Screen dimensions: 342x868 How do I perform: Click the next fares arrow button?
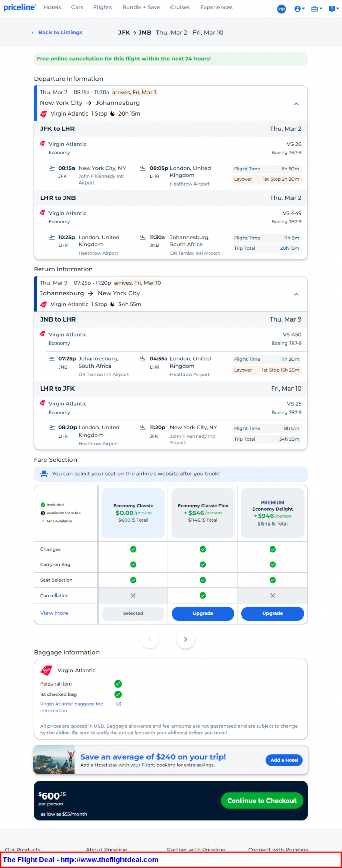click(186, 639)
